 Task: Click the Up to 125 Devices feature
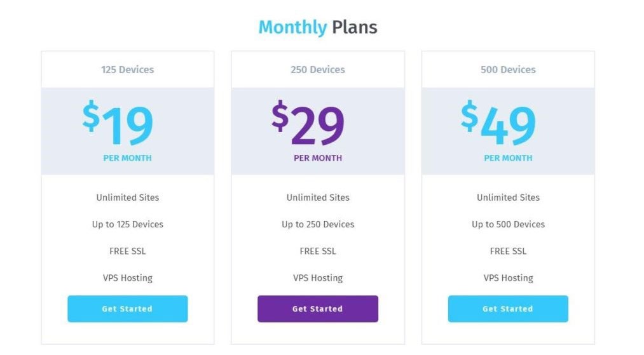pos(127,224)
